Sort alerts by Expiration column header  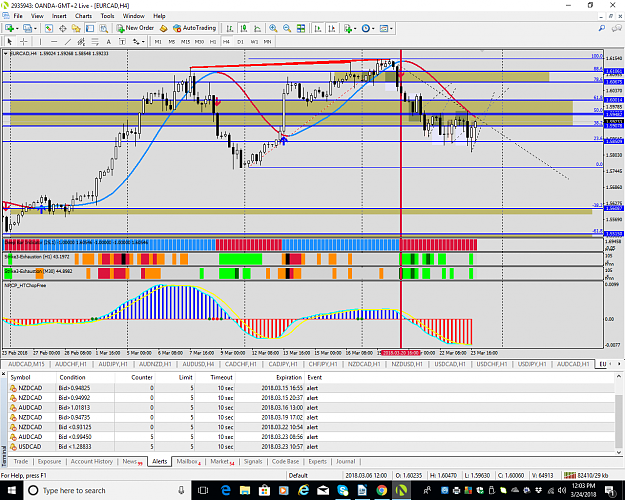pyautogui.click(x=289, y=377)
